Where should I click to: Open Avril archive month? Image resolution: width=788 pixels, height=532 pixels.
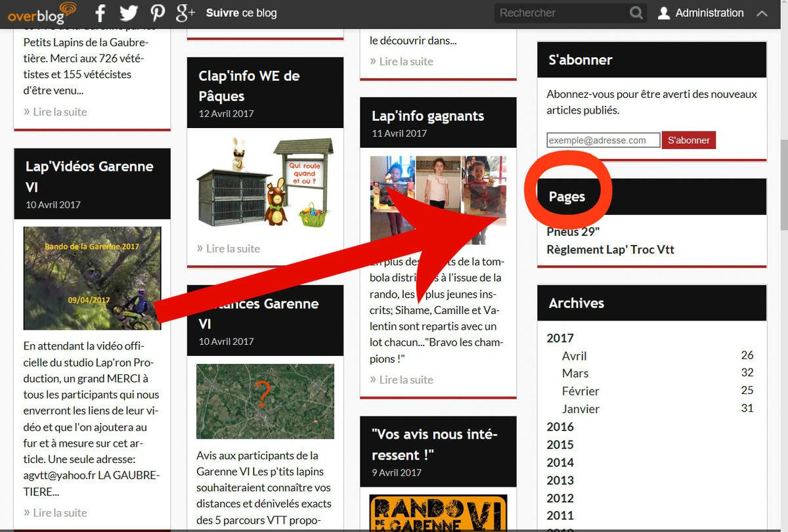(575, 356)
